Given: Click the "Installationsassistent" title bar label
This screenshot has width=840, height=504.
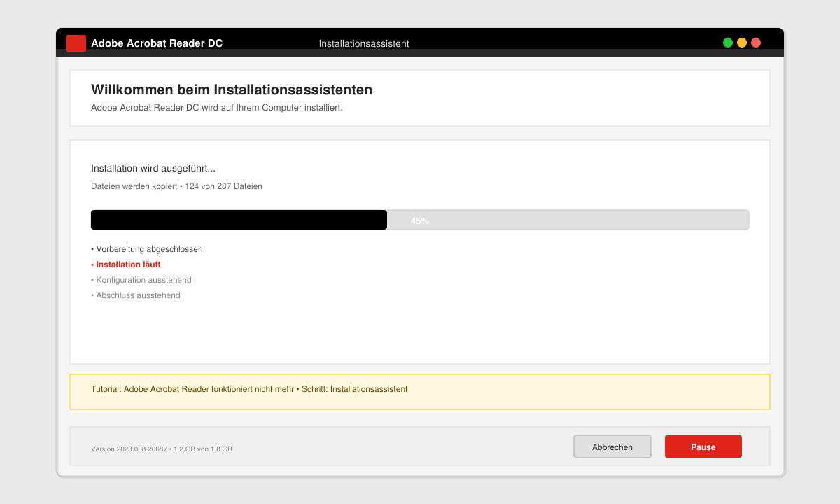Looking at the screenshot, I should 364,43.
